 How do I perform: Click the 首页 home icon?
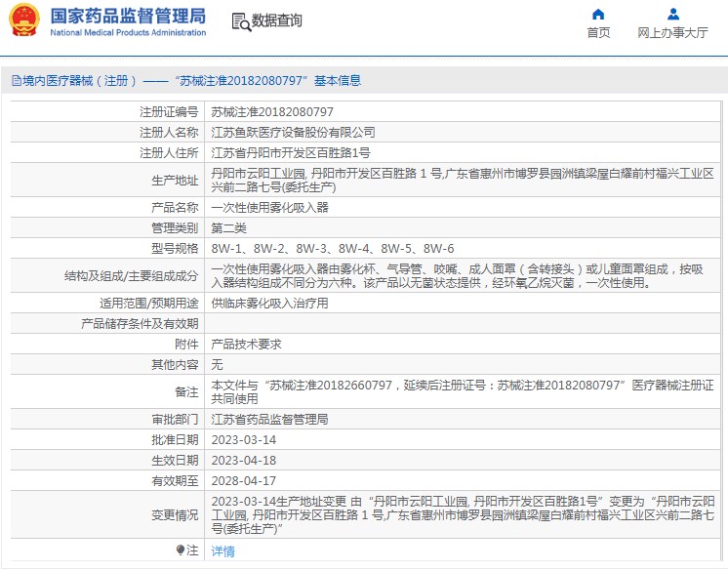pos(598,15)
